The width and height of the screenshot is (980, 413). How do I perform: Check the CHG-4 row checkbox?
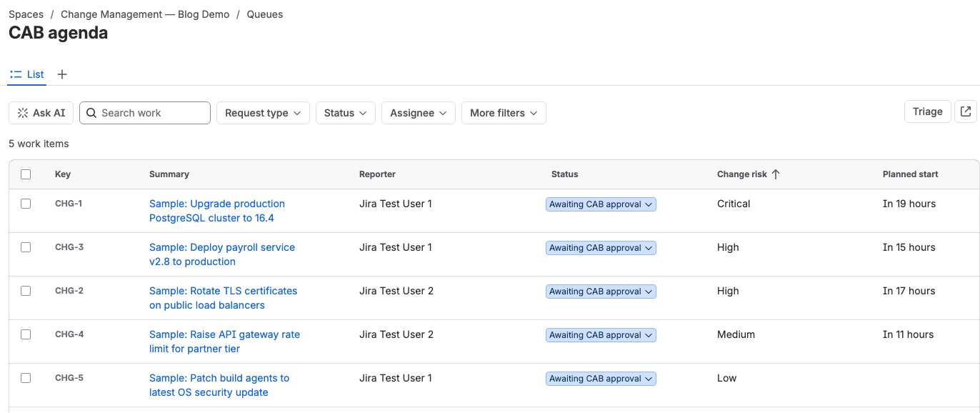pos(26,334)
